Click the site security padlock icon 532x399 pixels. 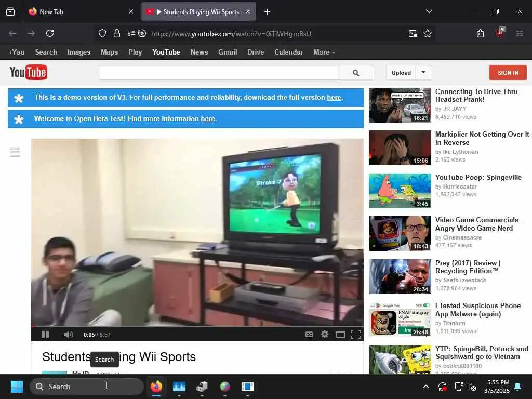click(x=117, y=33)
